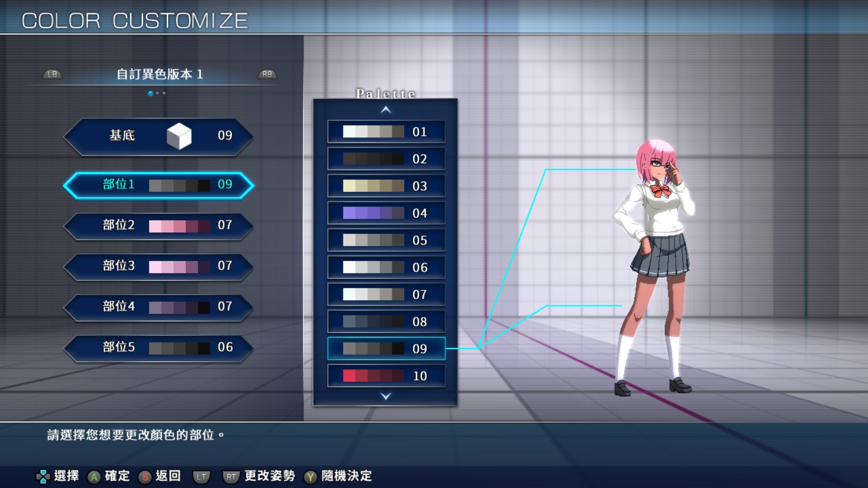868x488 pixels.
Task: Click the LT trigger icon
Action: tap(201, 476)
